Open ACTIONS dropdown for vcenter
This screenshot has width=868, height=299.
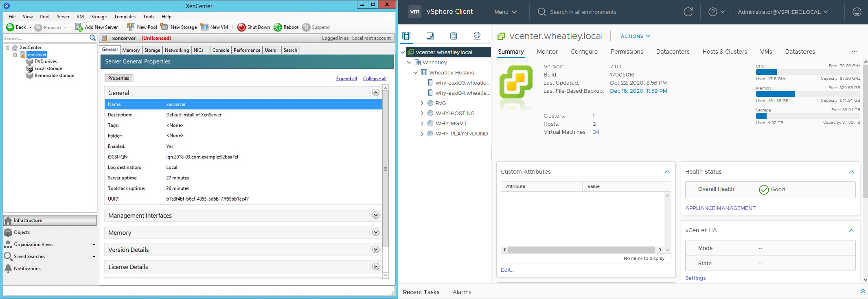636,36
